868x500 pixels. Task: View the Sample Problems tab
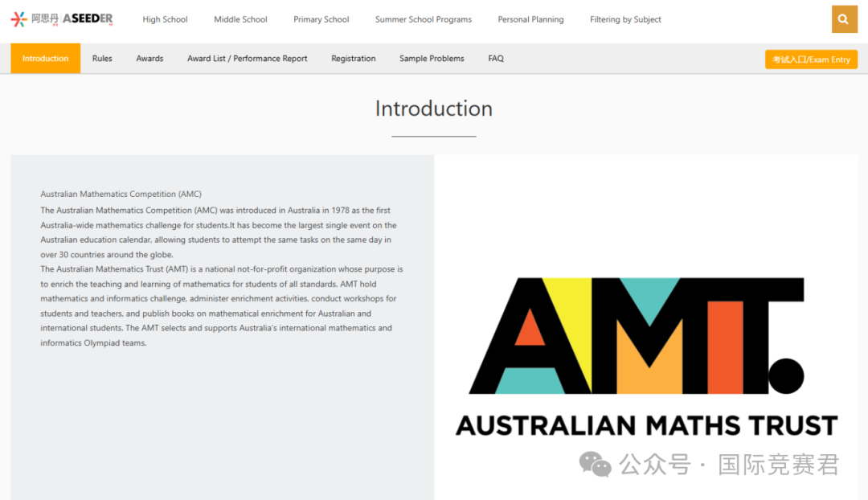[x=432, y=58]
